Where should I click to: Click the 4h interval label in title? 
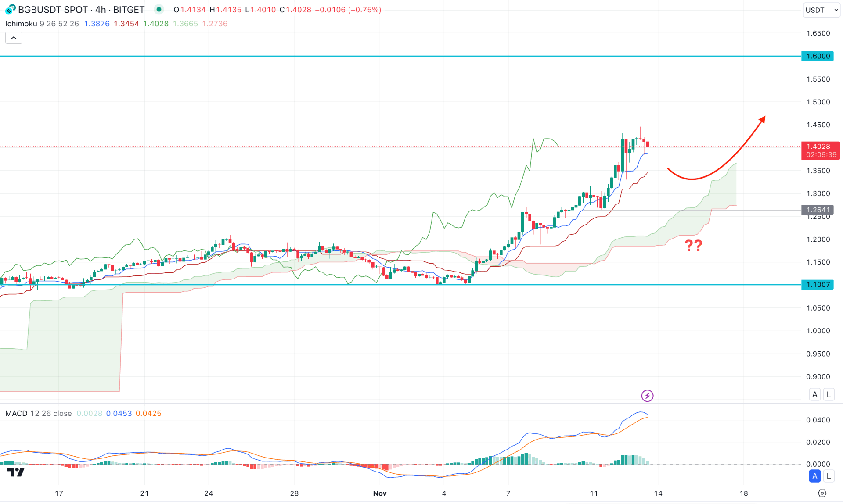click(x=101, y=10)
